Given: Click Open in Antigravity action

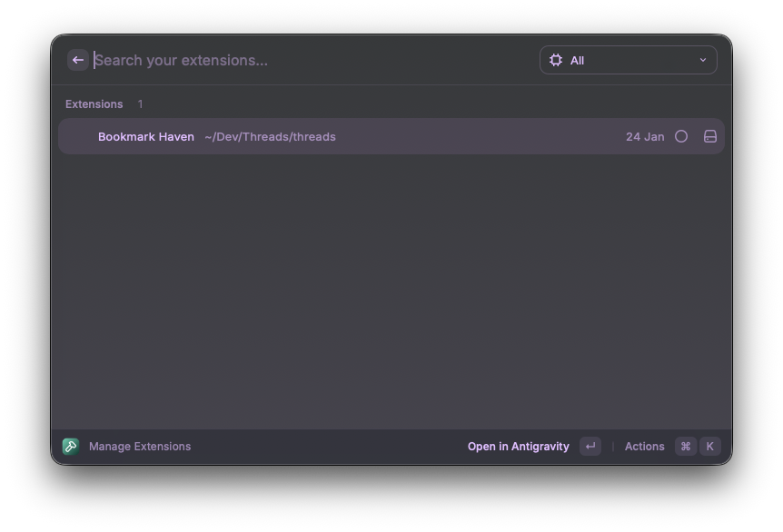Looking at the screenshot, I should 518,447.
